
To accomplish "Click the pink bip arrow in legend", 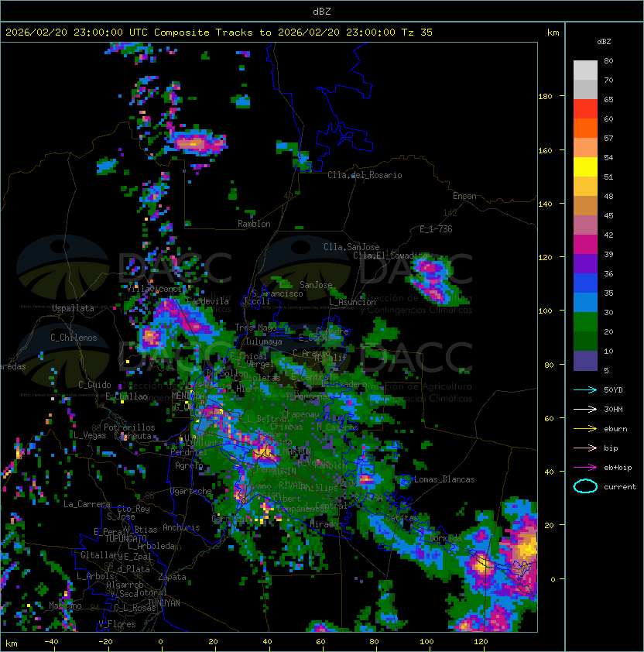I will 585,448.
